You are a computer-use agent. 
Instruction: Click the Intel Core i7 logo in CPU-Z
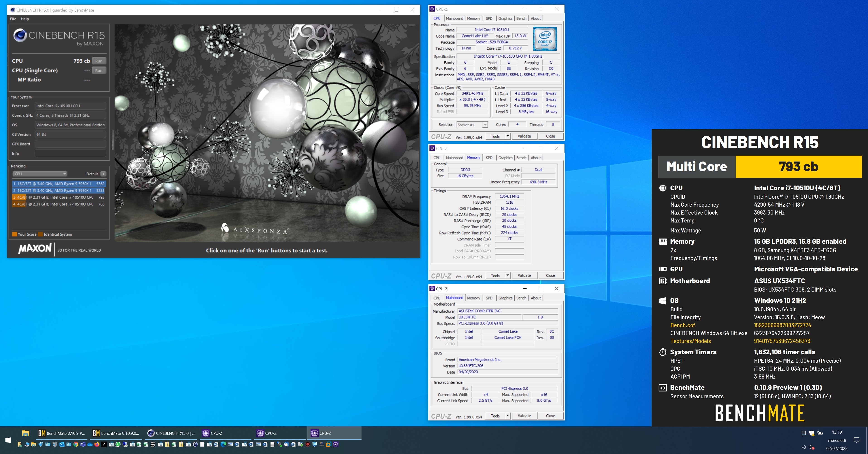click(545, 39)
